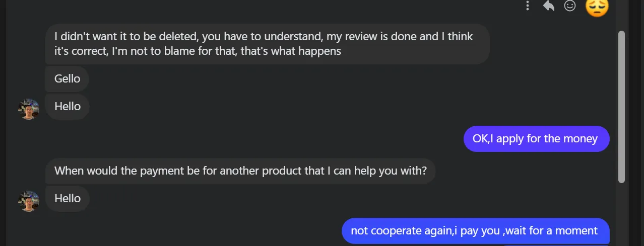Open the smiley emoji reaction picker
The width and height of the screenshot is (644, 246).
pyautogui.click(x=570, y=6)
